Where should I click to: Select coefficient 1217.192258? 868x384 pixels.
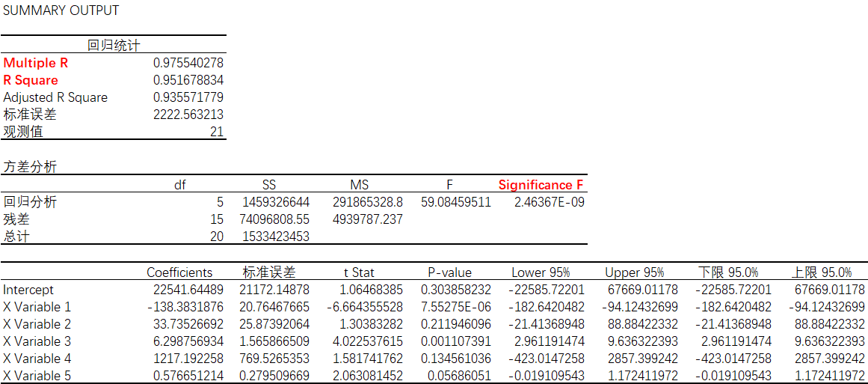pos(188,358)
